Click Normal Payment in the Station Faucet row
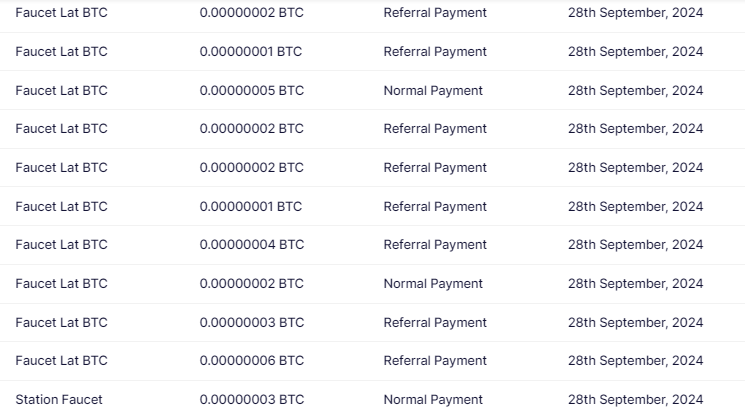 pos(433,399)
